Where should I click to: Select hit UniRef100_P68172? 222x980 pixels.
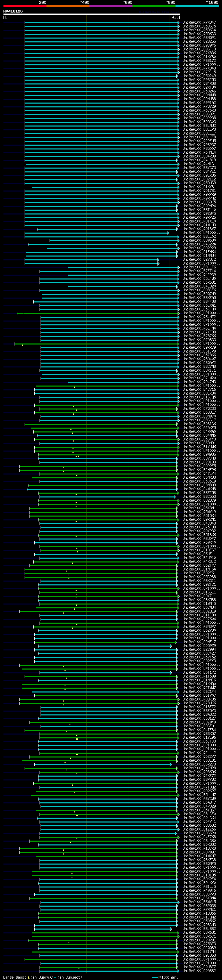[199, 60]
